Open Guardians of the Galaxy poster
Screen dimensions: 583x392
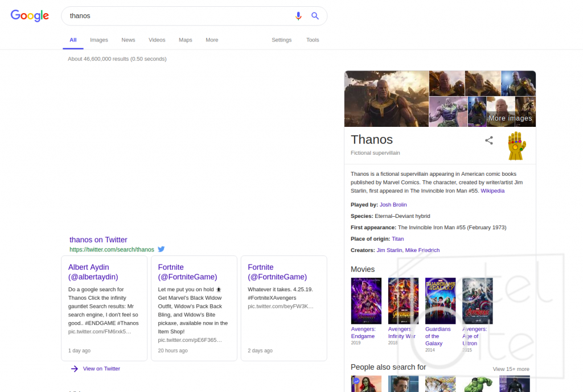pos(441,301)
